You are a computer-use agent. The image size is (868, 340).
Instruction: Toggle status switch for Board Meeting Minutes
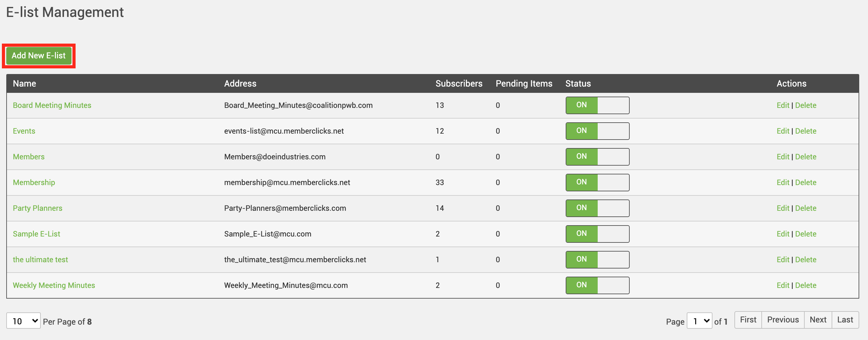pos(597,105)
